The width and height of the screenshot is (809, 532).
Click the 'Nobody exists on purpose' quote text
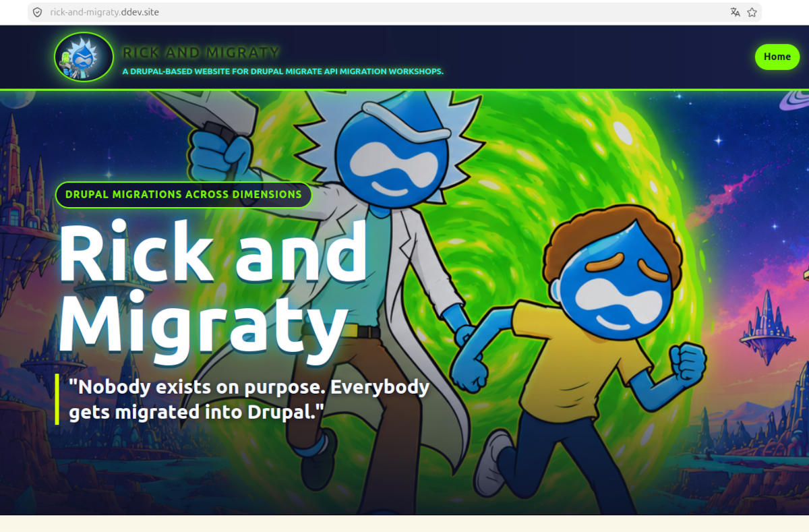coord(249,399)
